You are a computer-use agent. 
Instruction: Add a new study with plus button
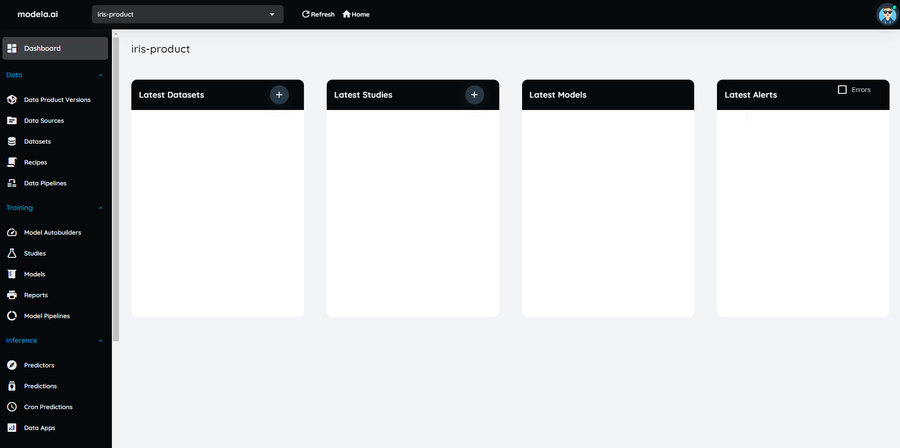point(474,95)
